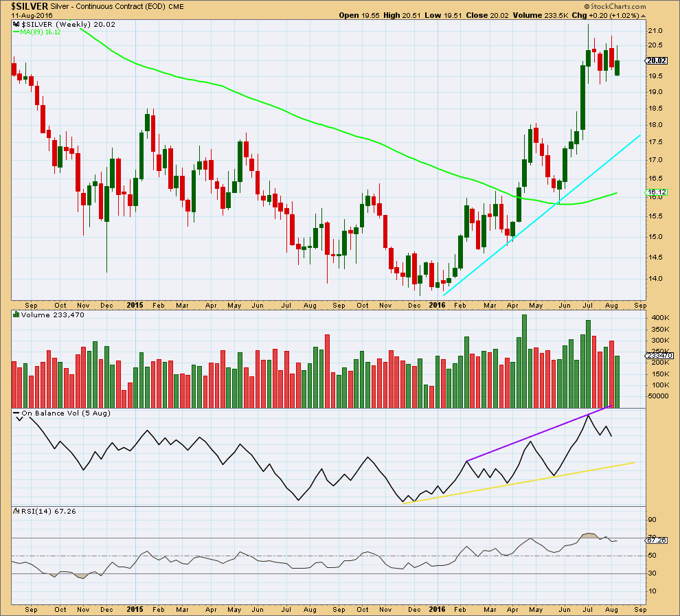This screenshot has width=680, height=616.
Task: Click the Open 19.55 value
Action: 359,15
